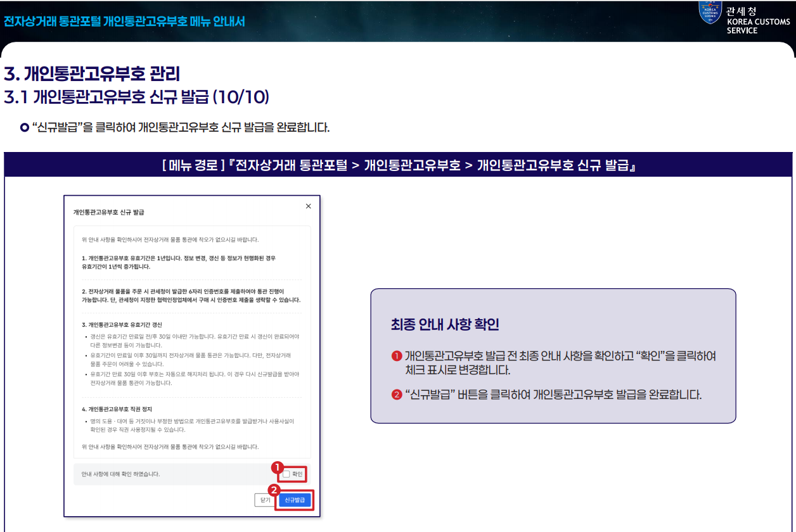Check the 확인 checkbox in the dialog
Viewport: 796px width, 532px height.
[x=286, y=474]
